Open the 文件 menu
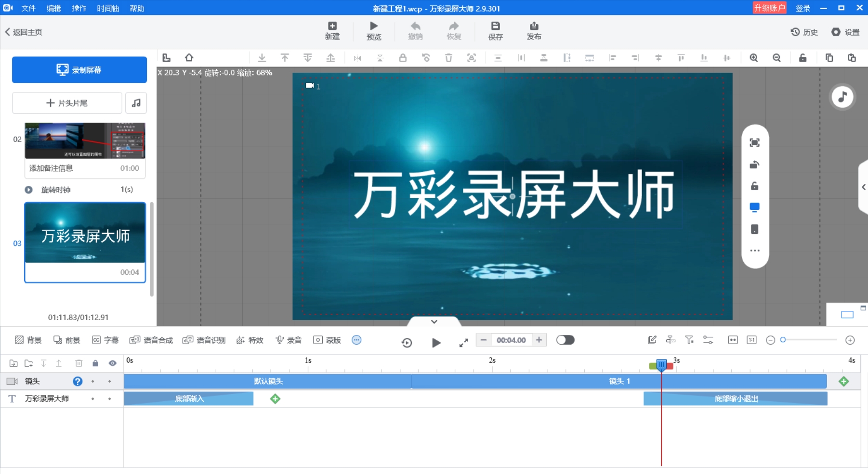The width and height of the screenshot is (868, 474). tap(28, 8)
